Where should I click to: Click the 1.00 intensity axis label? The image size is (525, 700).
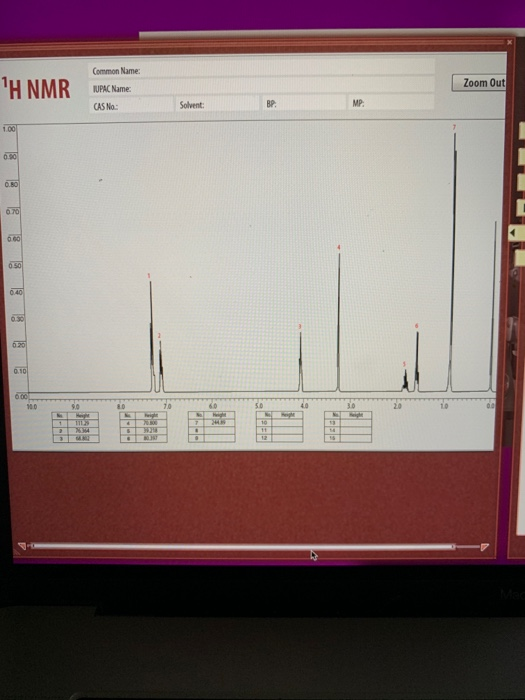(8, 129)
